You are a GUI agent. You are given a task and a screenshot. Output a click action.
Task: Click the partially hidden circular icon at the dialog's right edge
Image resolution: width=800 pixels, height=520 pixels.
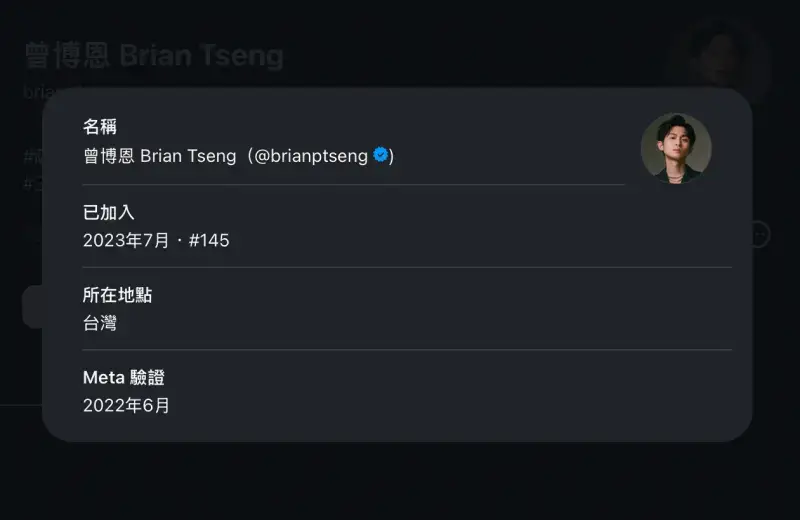click(x=760, y=234)
